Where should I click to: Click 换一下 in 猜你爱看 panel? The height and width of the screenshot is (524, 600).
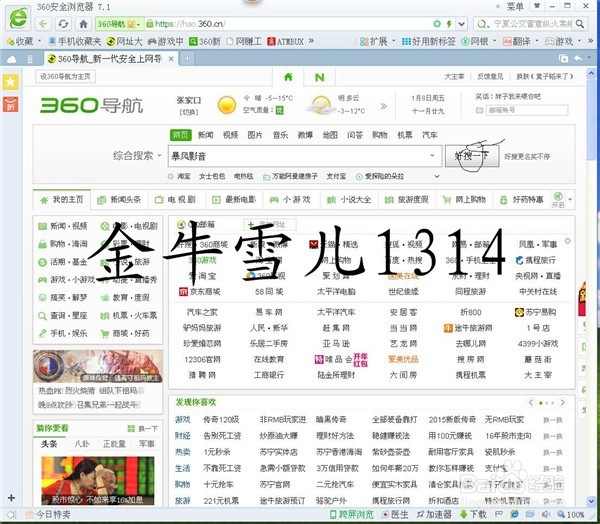click(x=142, y=428)
